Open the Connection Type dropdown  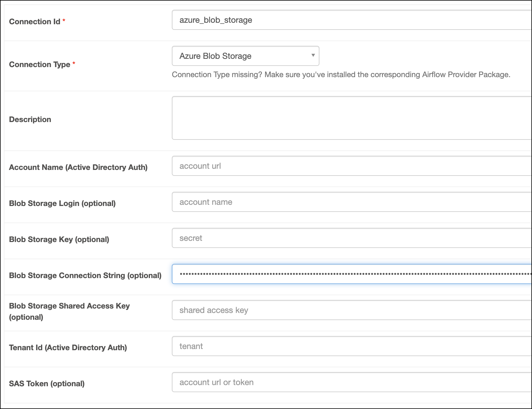[245, 56]
